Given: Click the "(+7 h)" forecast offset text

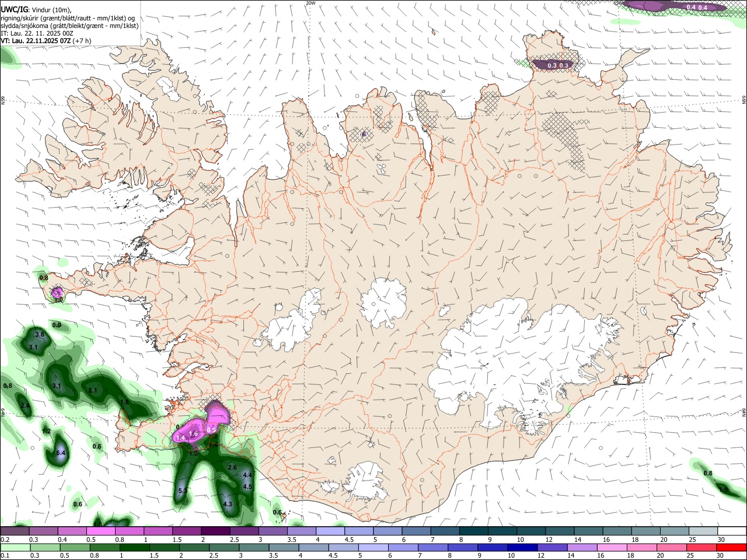Looking at the screenshot, I should 82,41.
